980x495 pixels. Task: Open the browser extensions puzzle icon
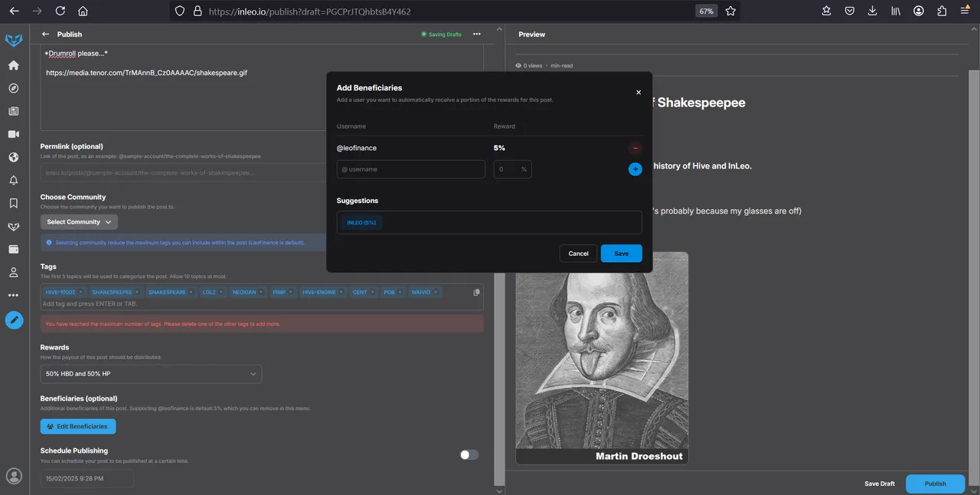(x=942, y=11)
